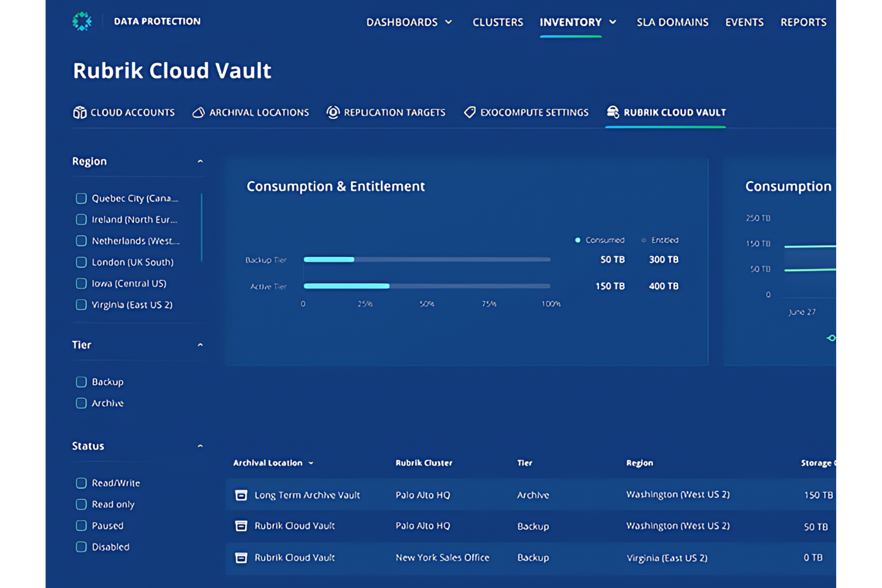882x588 pixels.
Task: Sort by Archival Location column arrow
Action: [x=311, y=463]
